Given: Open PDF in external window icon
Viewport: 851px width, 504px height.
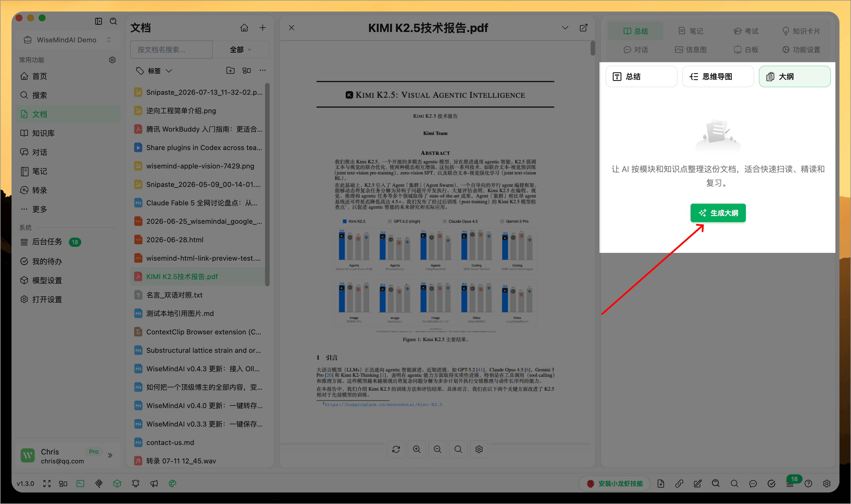Looking at the screenshot, I should pos(583,28).
